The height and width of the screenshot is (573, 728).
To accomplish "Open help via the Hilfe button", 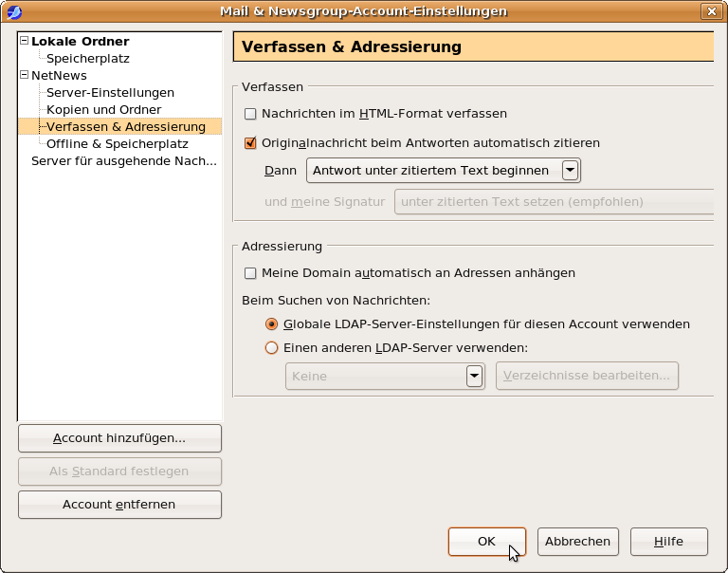I will click(669, 542).
